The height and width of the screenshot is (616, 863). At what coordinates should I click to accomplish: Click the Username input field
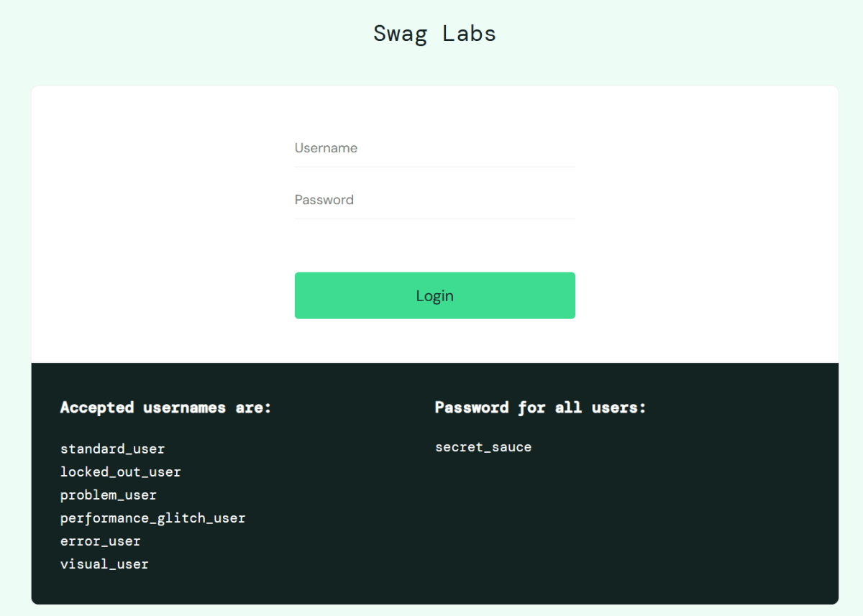pyautogui.click(x=434, y=148)
